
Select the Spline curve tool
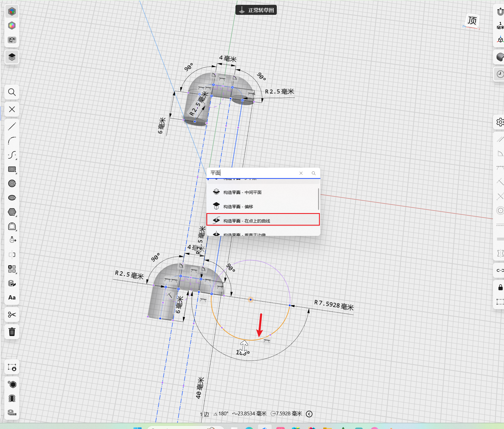pyautogui.click(x=12, y=155)
